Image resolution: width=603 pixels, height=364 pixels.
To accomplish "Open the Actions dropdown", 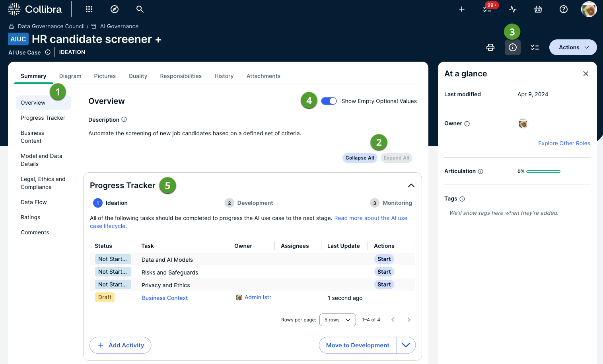I will 573,47.
